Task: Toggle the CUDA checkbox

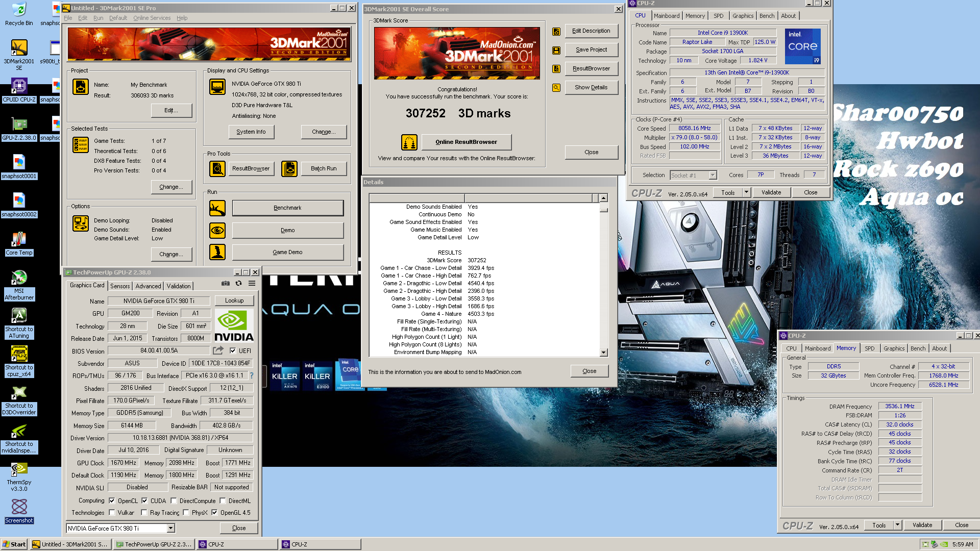Action: [144, 500]
